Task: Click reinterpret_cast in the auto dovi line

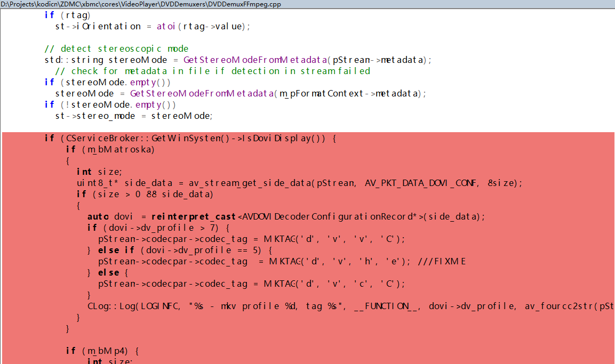Action: click(x=194, y=216)
